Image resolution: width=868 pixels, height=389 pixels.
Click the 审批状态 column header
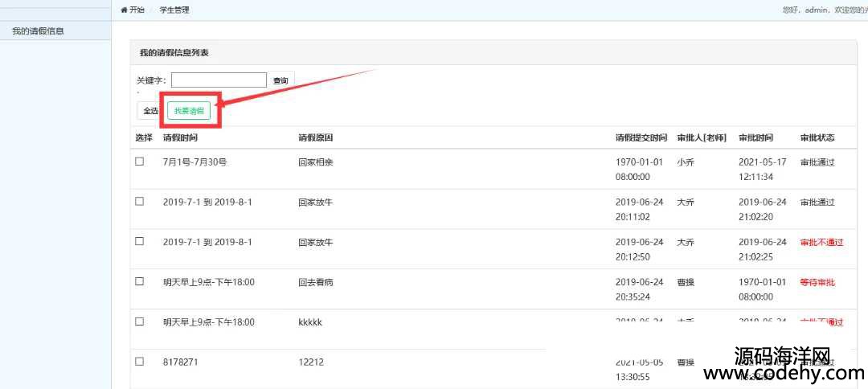(817, 137)
